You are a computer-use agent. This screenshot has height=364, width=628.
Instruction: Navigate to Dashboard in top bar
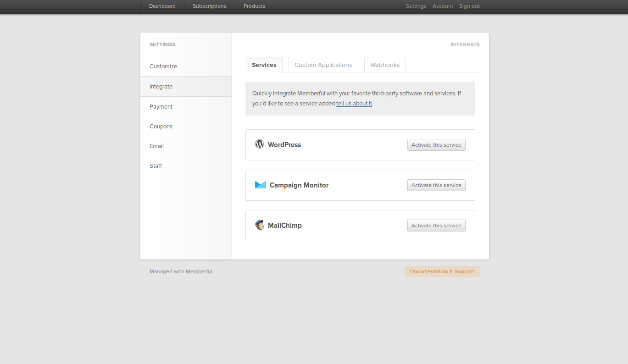[x=162, y=6]
